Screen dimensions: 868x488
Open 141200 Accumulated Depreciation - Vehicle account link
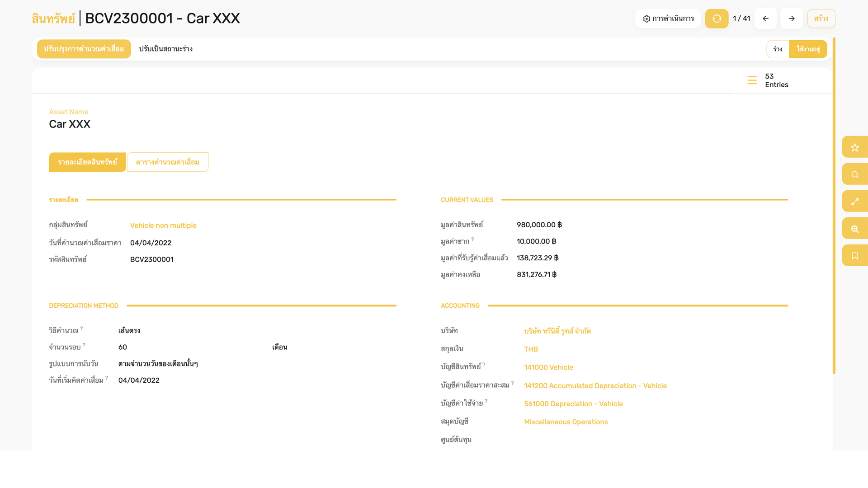point(595,385)
